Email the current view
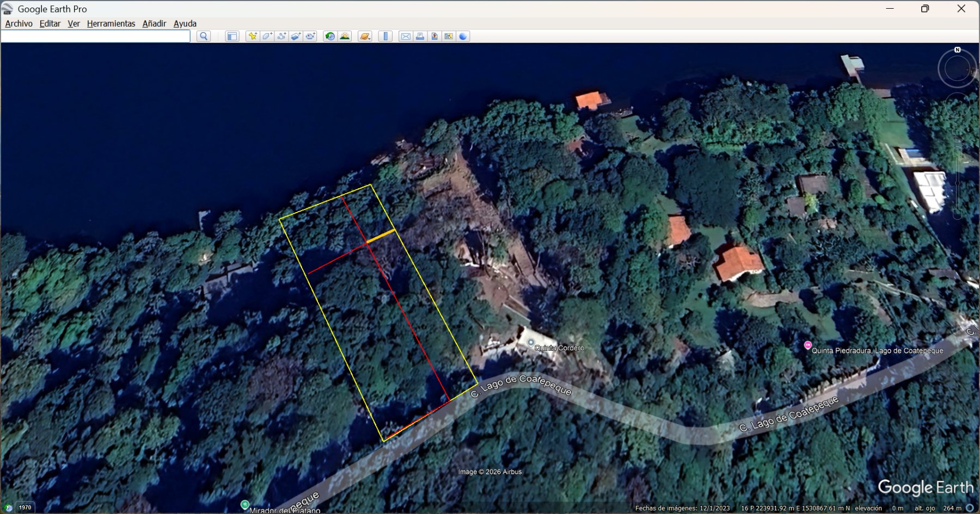 406,36
